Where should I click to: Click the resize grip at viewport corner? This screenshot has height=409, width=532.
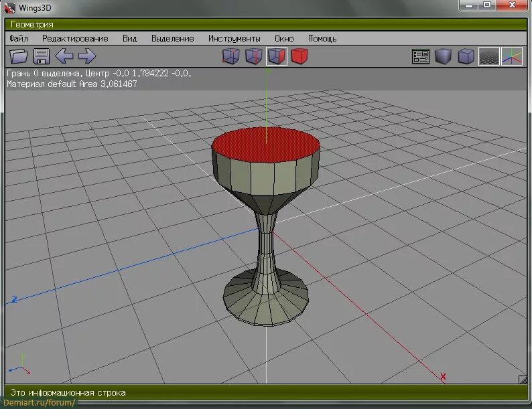coord(523,380)
